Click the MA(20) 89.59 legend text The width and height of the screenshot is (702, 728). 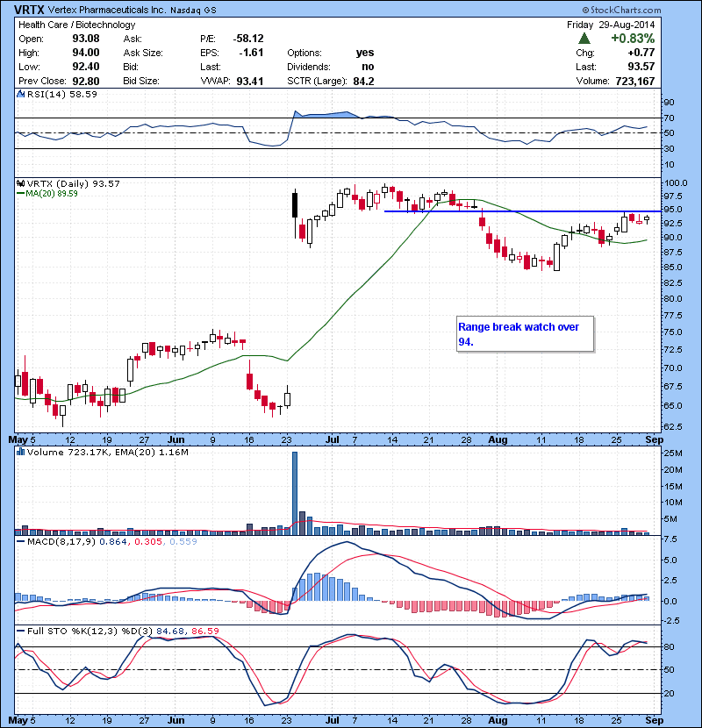point(51,193)
